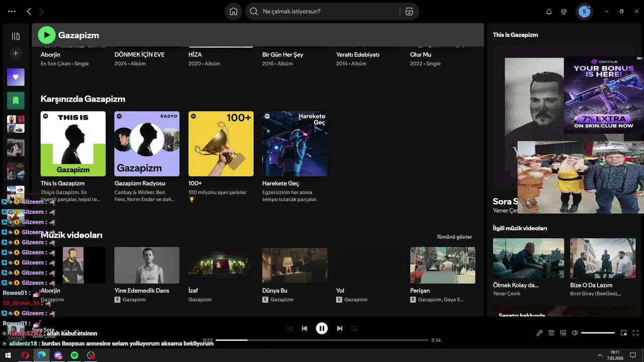644x362 pixels.
Task: Open 'Dünya Bu' music video thumbnail
Action: 295,265
